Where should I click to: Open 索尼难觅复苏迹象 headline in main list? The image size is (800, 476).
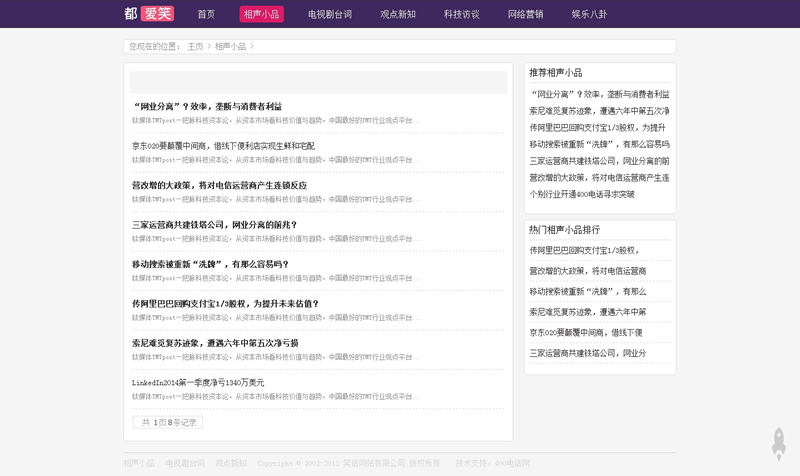[215, 343]
